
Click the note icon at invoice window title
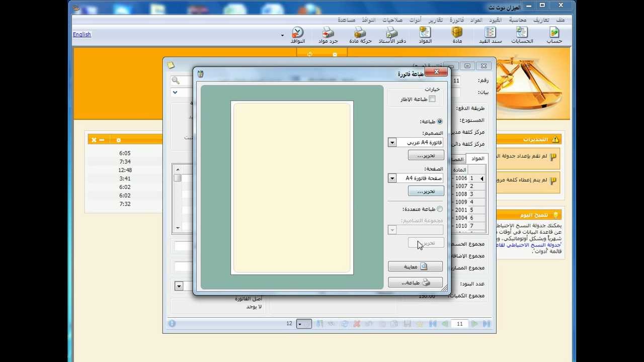click(x=171, y=65)
